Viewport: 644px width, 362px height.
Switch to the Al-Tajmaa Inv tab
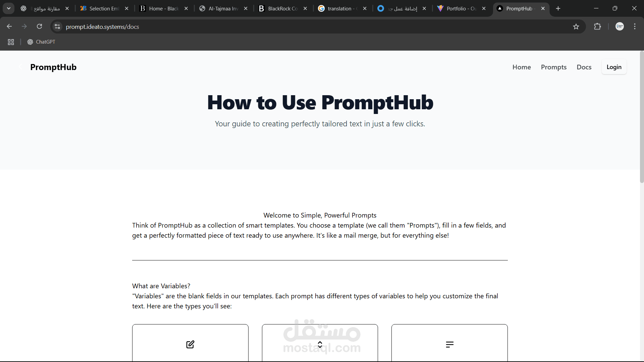(219, 8)
